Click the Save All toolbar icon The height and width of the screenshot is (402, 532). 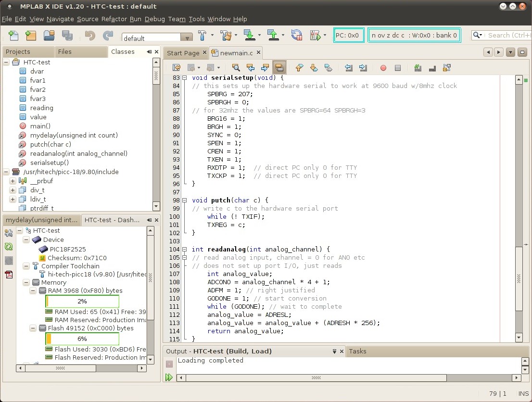[x=67, y=35]
